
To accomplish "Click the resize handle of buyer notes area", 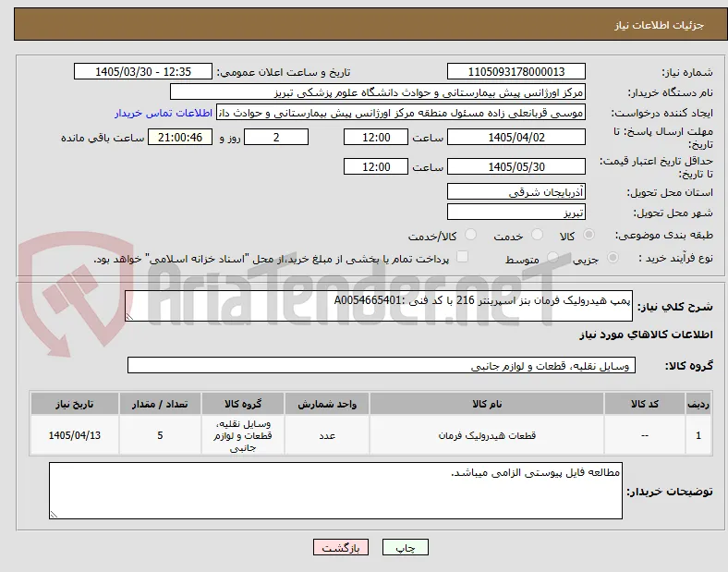I will (54, 515).
